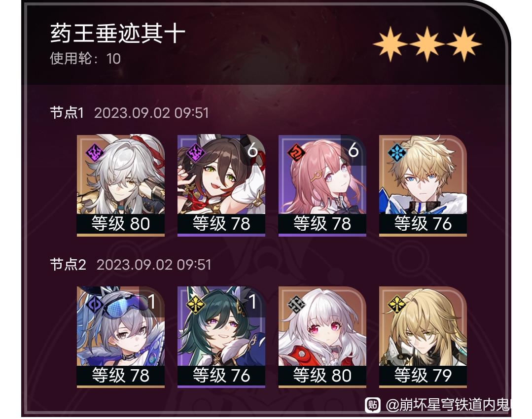Click the 节点1 timestamp label
The height and width of the screenshot is (419, 532).
(151, 113)
